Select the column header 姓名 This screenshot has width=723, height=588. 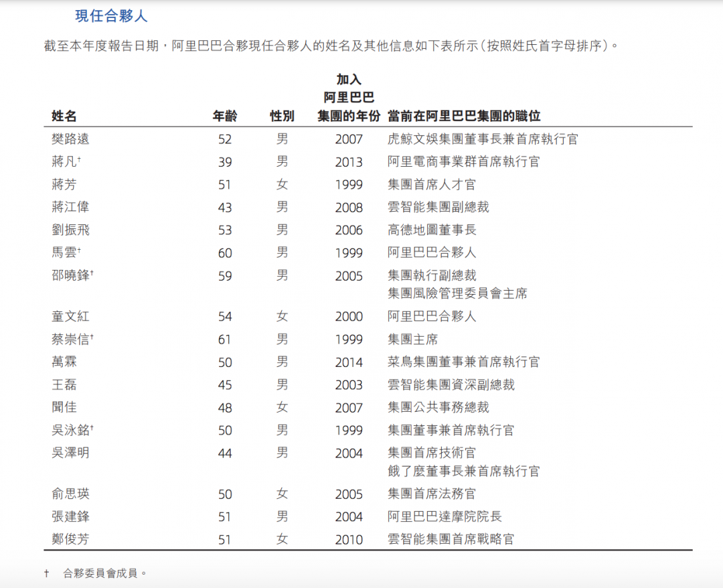64,117
